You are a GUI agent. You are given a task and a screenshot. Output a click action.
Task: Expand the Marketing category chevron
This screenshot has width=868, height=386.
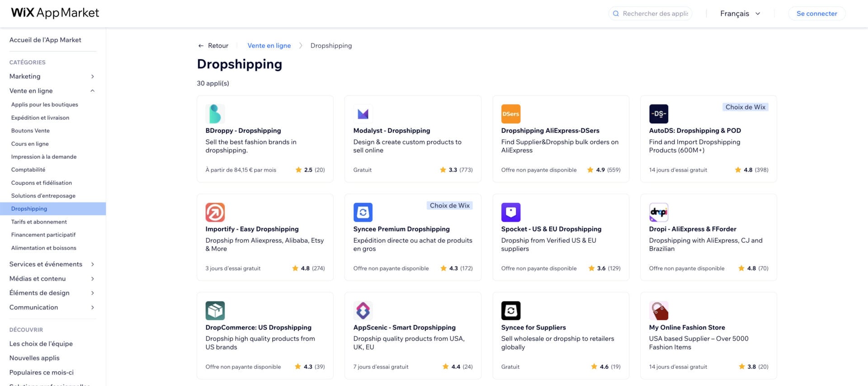92,76
